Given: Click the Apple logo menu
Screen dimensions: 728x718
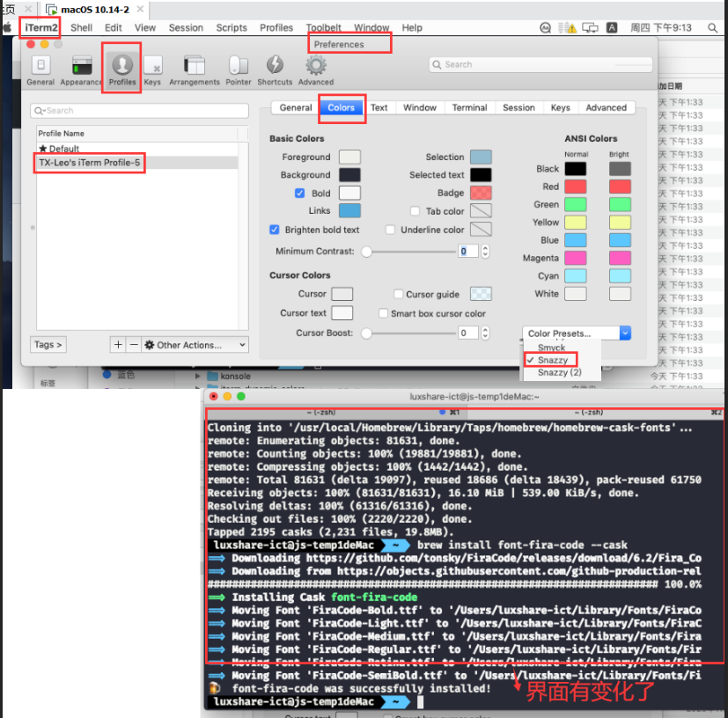Looking at the screenshot, I should coord(7,27).
